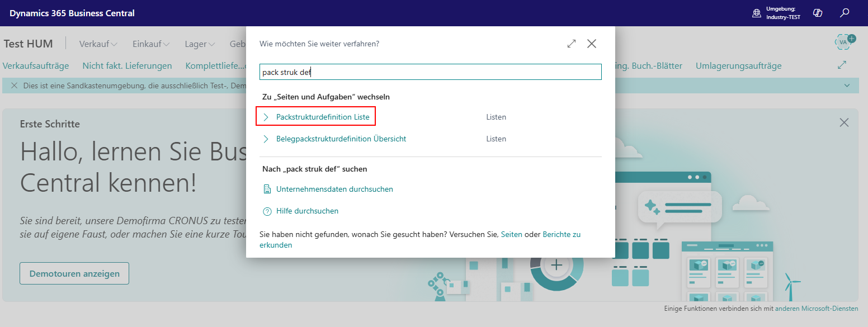
Task: Click the help question mark icon
Action: click(267, 211)
